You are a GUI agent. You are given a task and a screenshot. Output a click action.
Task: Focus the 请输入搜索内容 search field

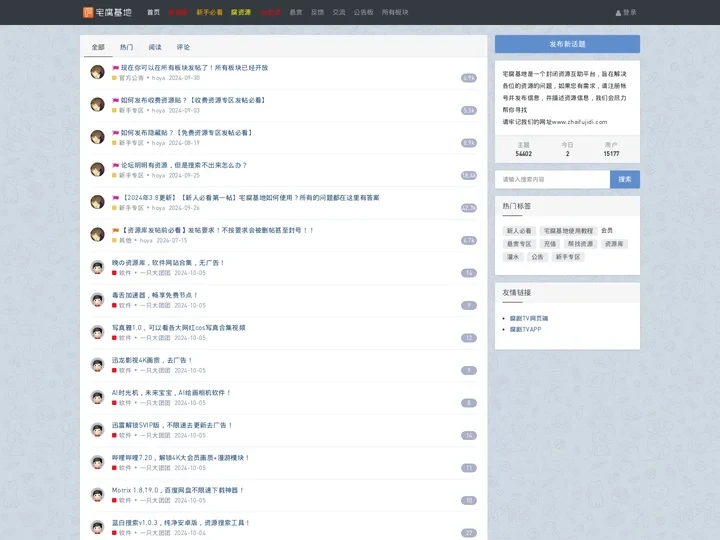pos(552,180)
